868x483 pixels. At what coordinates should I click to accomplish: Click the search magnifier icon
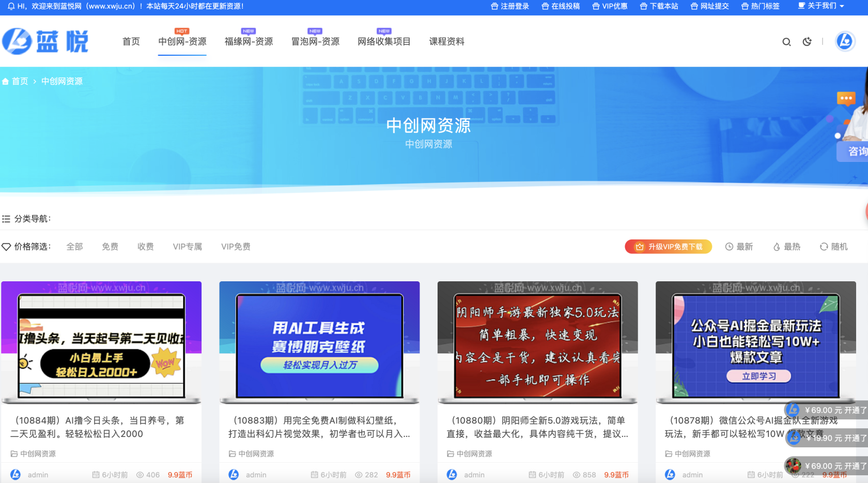pos(786,42)
